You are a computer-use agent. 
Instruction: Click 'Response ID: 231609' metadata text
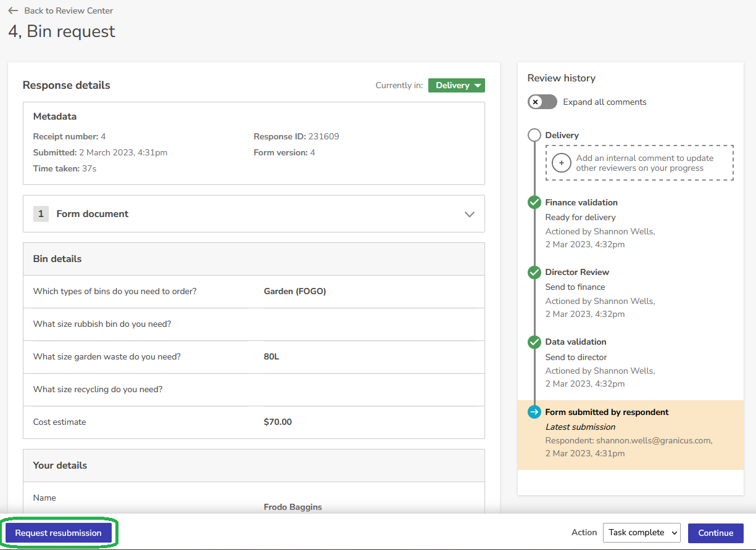pyautogui.click(x=296, y=136)
